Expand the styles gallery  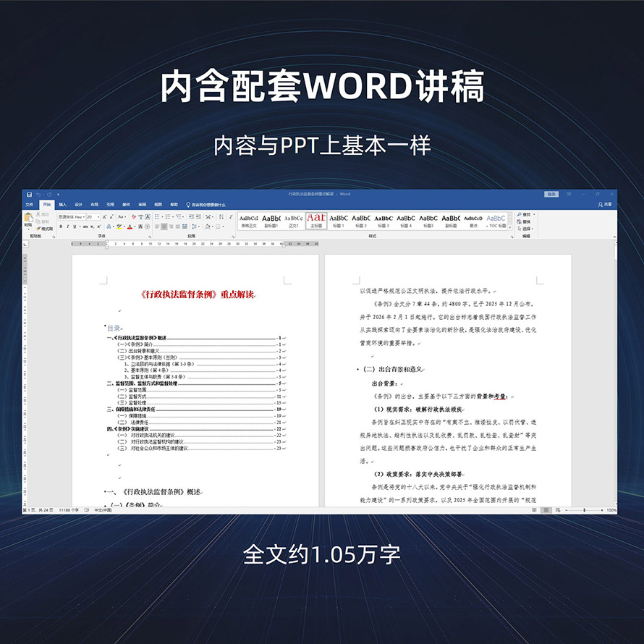tap(511, 226)
